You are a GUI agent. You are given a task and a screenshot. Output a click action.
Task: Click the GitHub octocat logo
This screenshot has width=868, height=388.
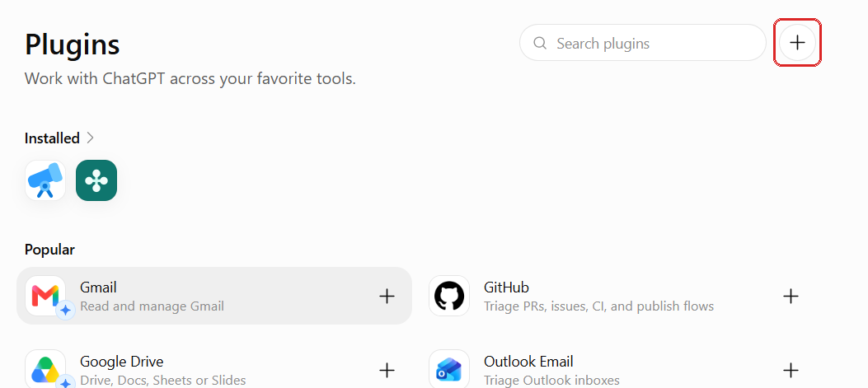tap(449, 296)
